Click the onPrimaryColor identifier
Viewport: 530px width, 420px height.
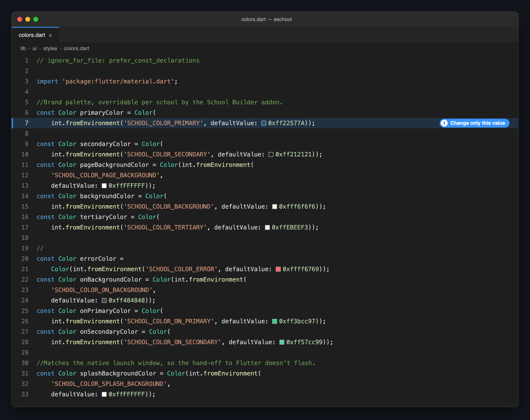[105, 311]
